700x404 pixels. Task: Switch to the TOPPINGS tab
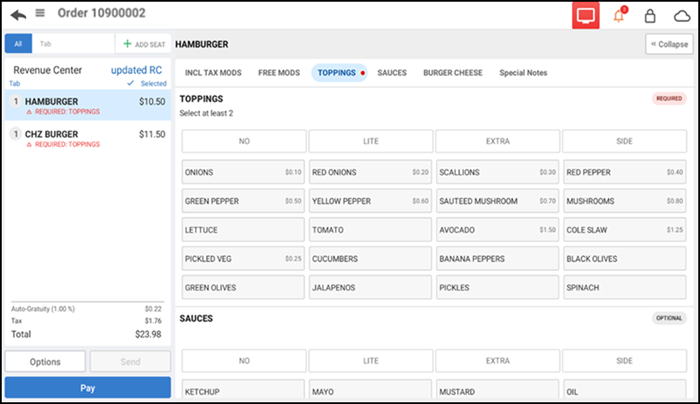click(x=339, y=73)
